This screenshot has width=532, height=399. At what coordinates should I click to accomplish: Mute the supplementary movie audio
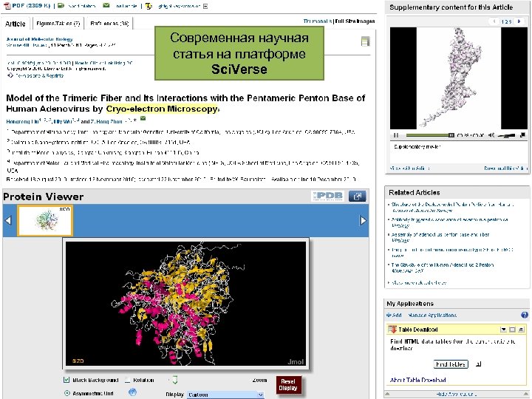491,135
